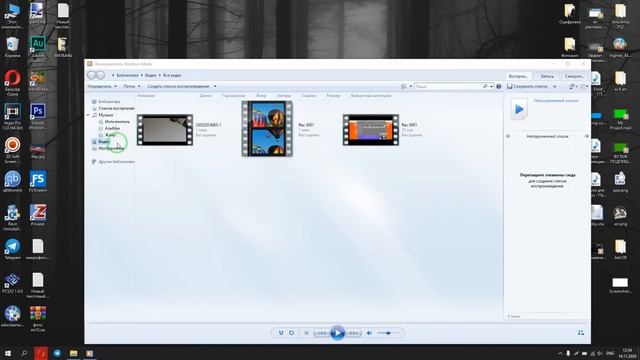Sort by the Размер column header
Viewport: 640px width, 360px height.
[x=333, y=96]
